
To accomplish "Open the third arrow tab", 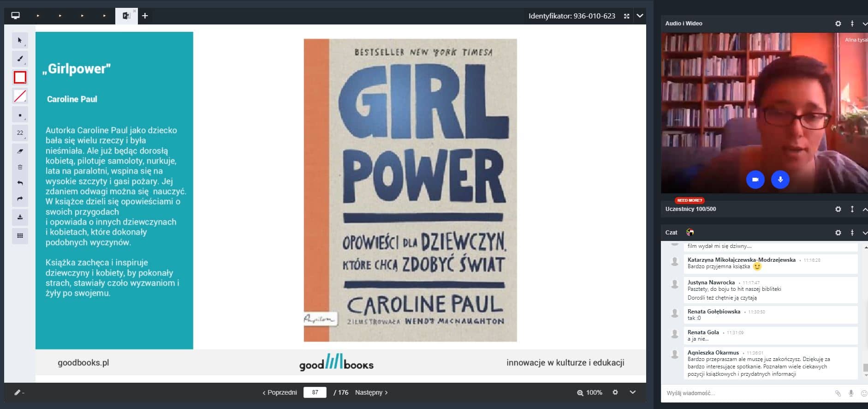I will point(82,16).
